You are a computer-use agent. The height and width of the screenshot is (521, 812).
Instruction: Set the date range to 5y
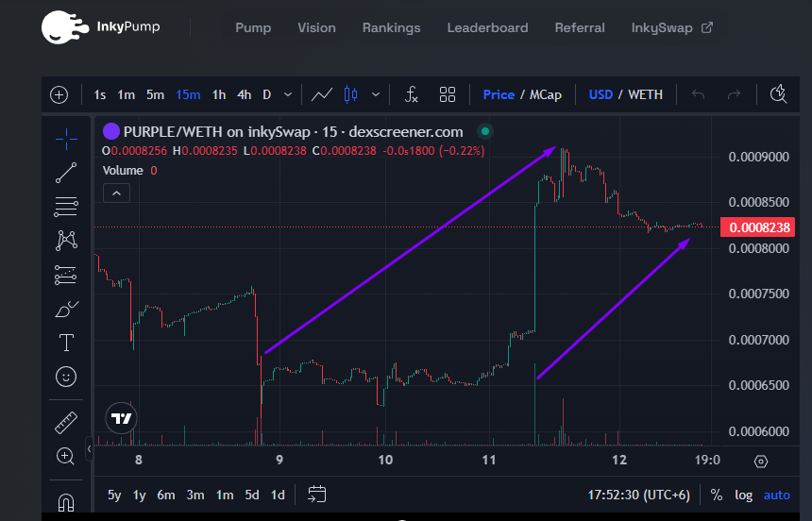(x=114, y=496)
